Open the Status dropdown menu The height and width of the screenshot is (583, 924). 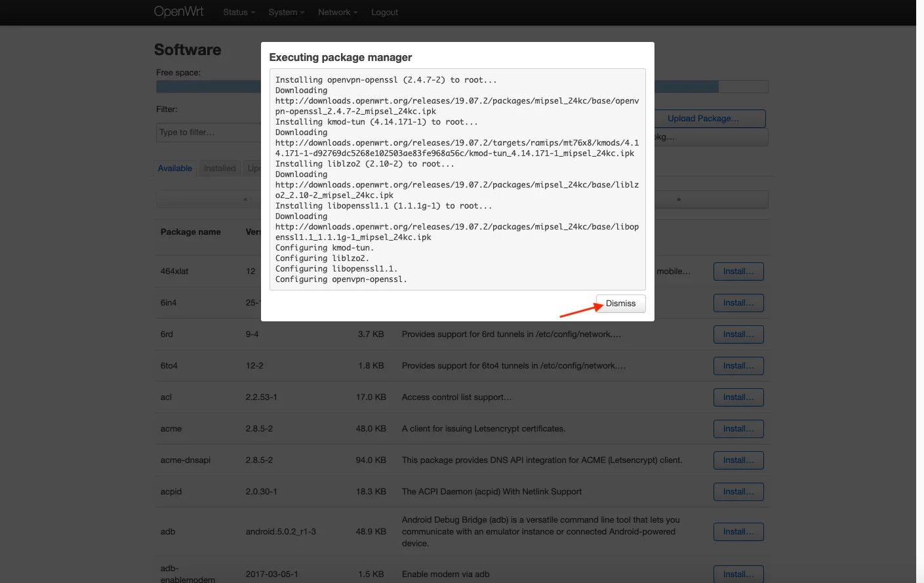click(239, 12)
